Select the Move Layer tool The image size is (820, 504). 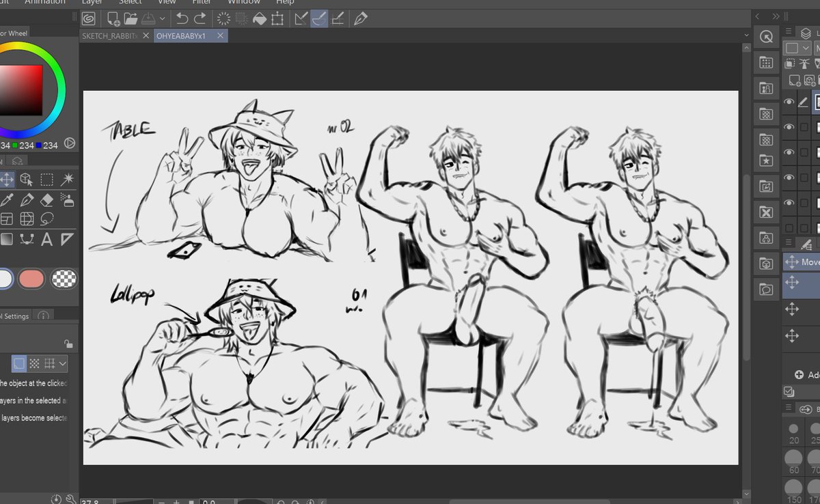7,180
